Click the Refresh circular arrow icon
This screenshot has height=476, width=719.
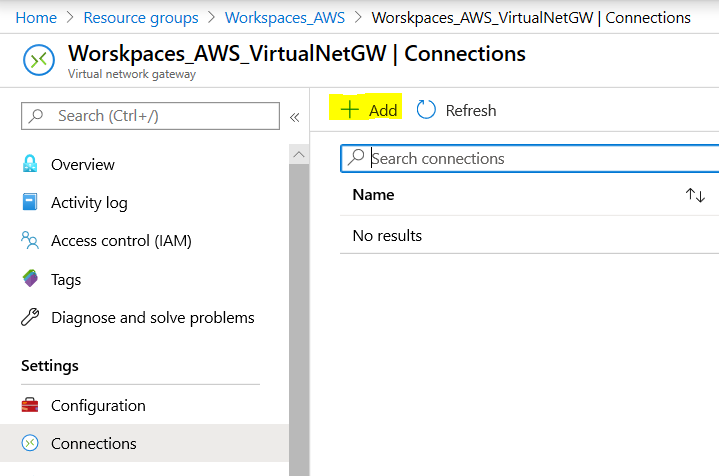point(426,110)
